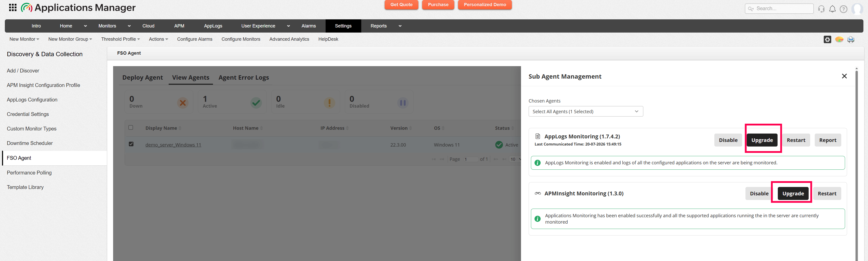Open the Actions dropdown

tap(158, 39)
